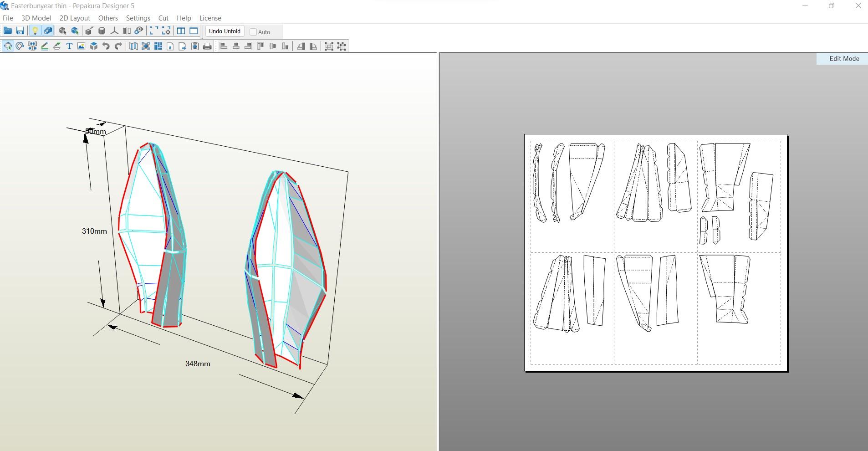Open the File menu
This screenshot has width=868, height=451.
[x=8, y=18]
